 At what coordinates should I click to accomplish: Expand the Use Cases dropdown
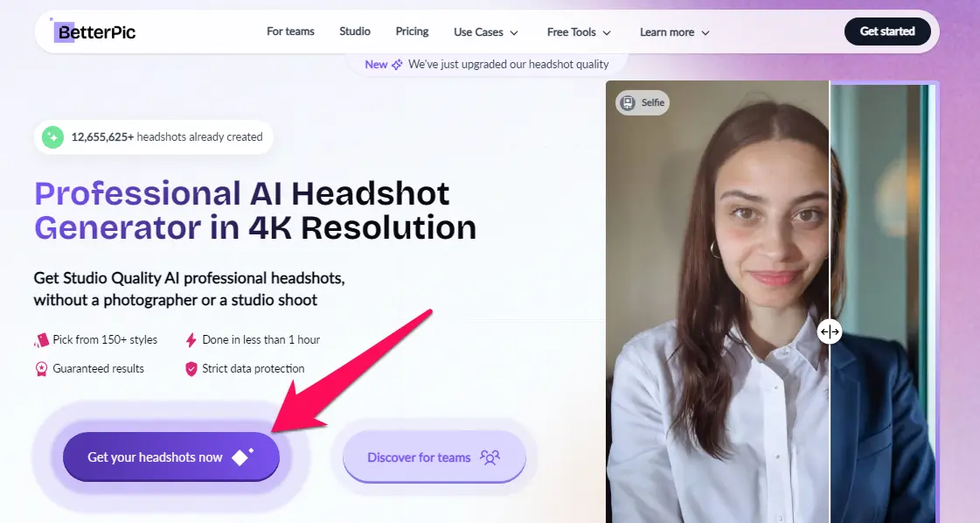click(x=486, y=32)
